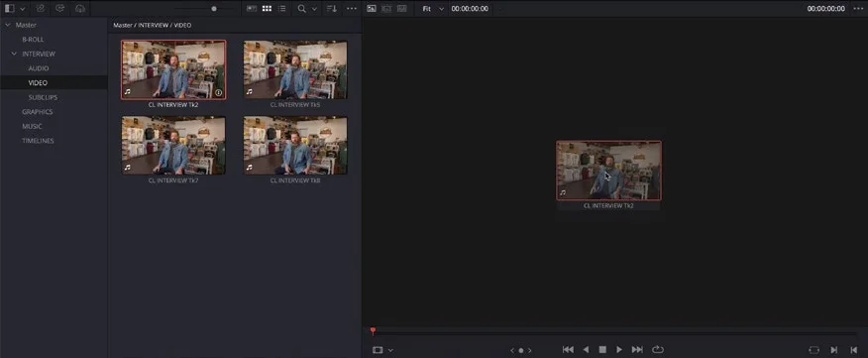Open the viewer overlay dropdown arrow
The image size is (868, 358).
coord(390,350)
